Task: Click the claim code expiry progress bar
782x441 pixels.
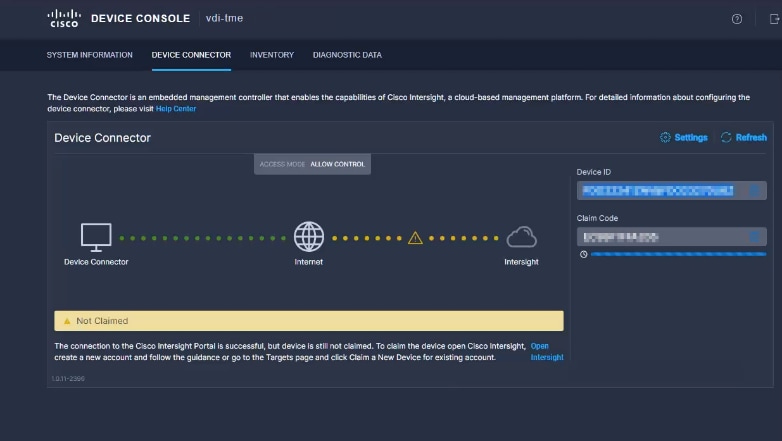Action: pyautogui.click(x=678, y=254)
